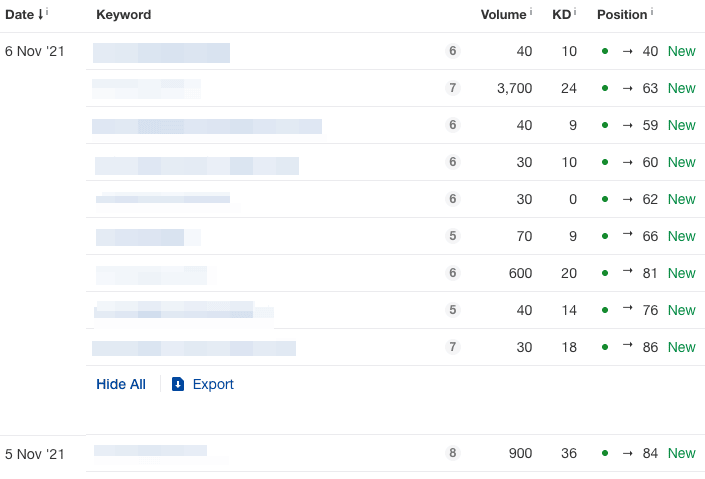Click the Keyword column header
The image size is (705, 479).
[123, 15]
